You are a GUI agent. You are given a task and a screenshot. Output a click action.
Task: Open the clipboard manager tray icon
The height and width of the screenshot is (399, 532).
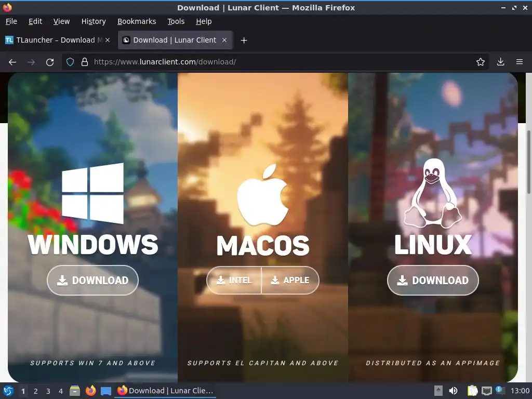point(472,391)
